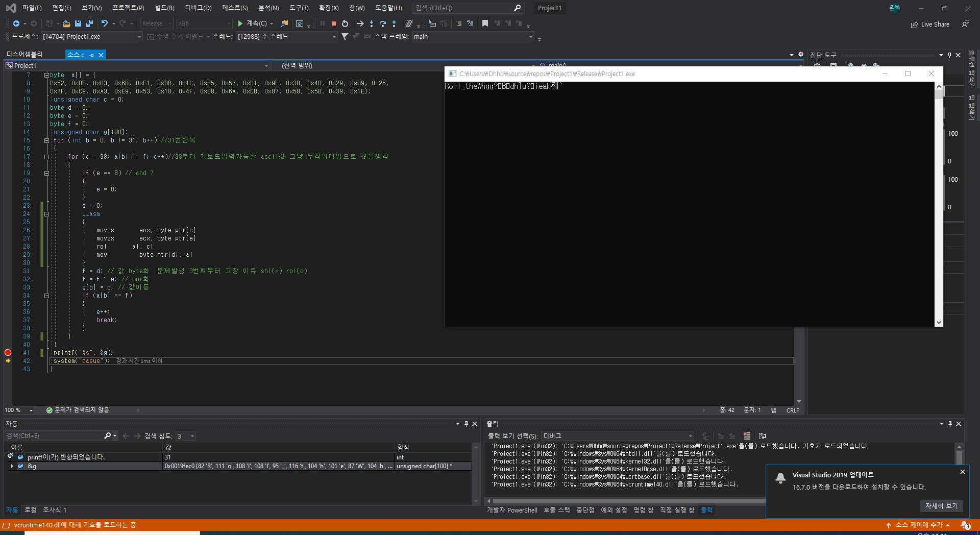Click the Open File folder icon
The width and height of the screenshot is (980, 535).
(66, 23)
